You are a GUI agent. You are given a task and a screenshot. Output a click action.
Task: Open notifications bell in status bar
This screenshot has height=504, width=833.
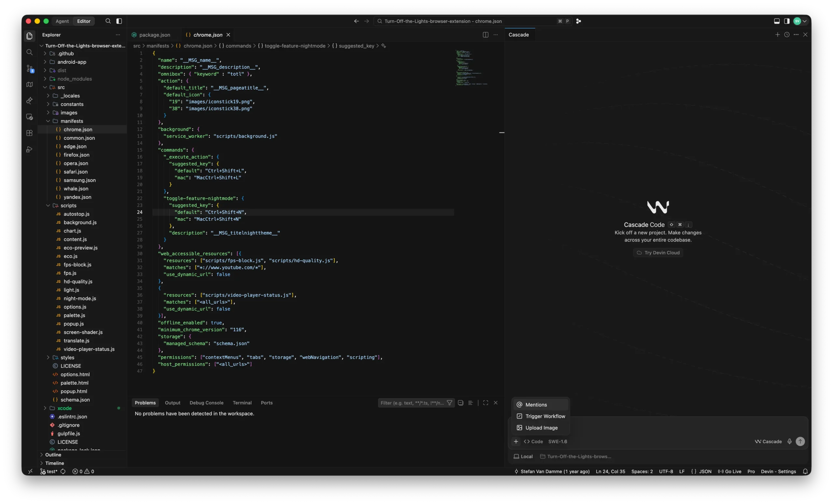click(x=805, y=471)
